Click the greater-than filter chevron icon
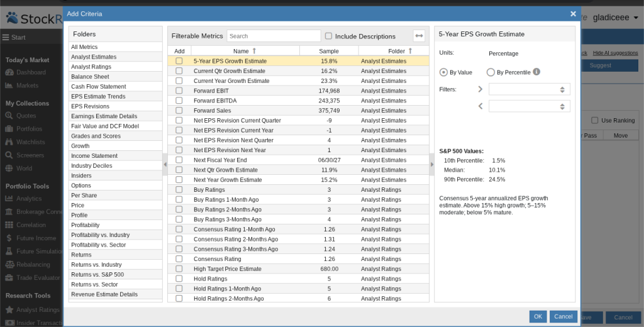644x327 pixels. tap(480, 89)
